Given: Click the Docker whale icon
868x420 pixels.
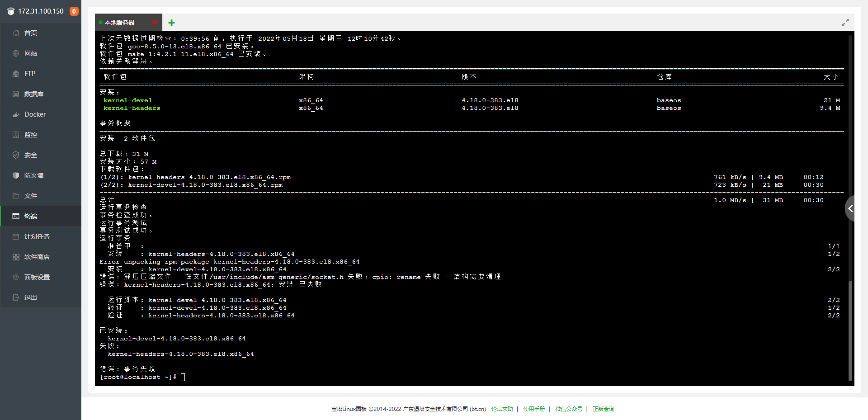Looking at the screenshot, I should pyautogui.click(x=16, y=114).
